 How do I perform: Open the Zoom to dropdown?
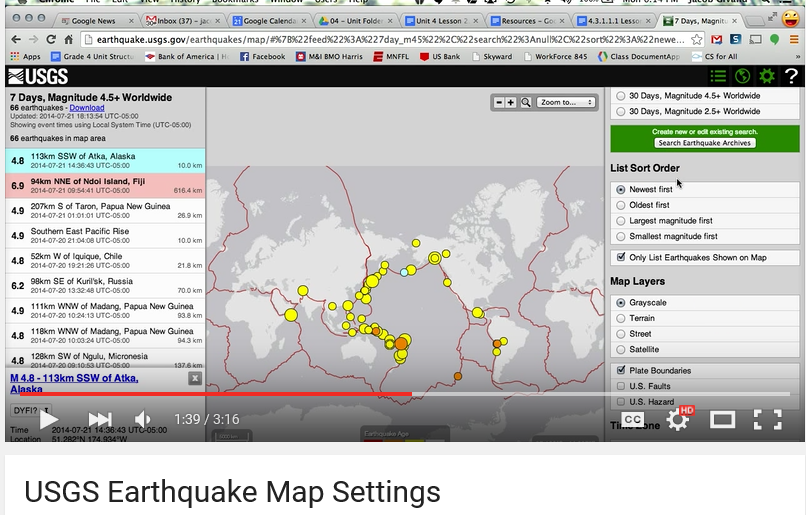(565, 102)
